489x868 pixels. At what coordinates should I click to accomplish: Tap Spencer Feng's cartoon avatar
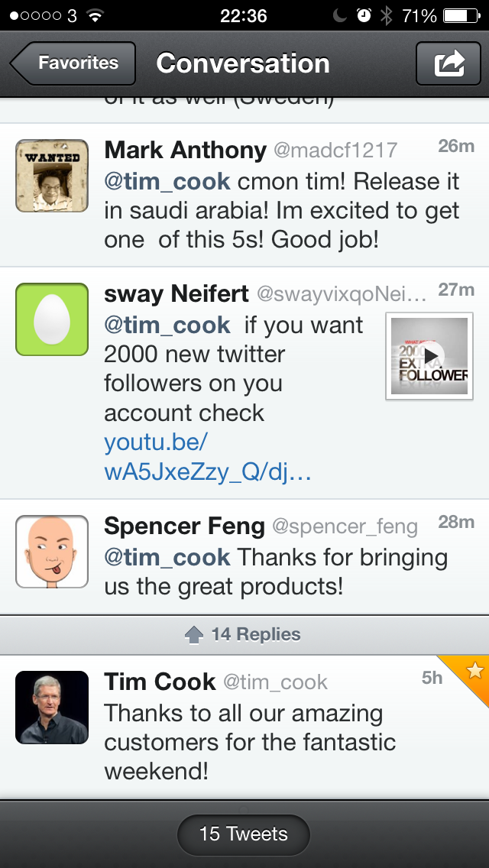[52, 551]
